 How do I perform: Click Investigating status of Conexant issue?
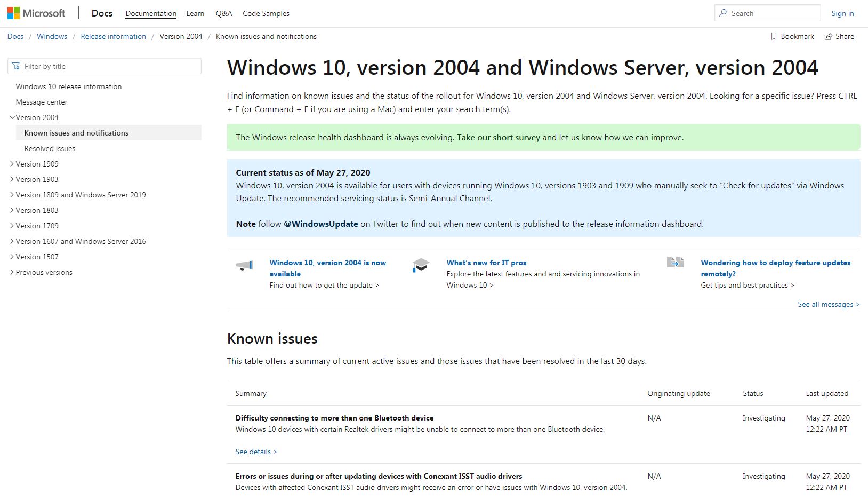763,476
